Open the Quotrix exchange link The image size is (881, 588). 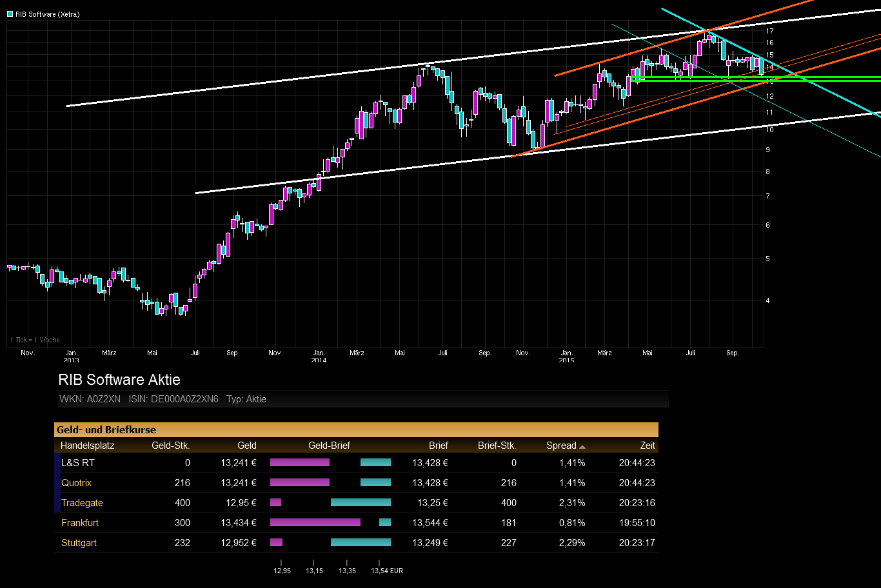(77, 483)
